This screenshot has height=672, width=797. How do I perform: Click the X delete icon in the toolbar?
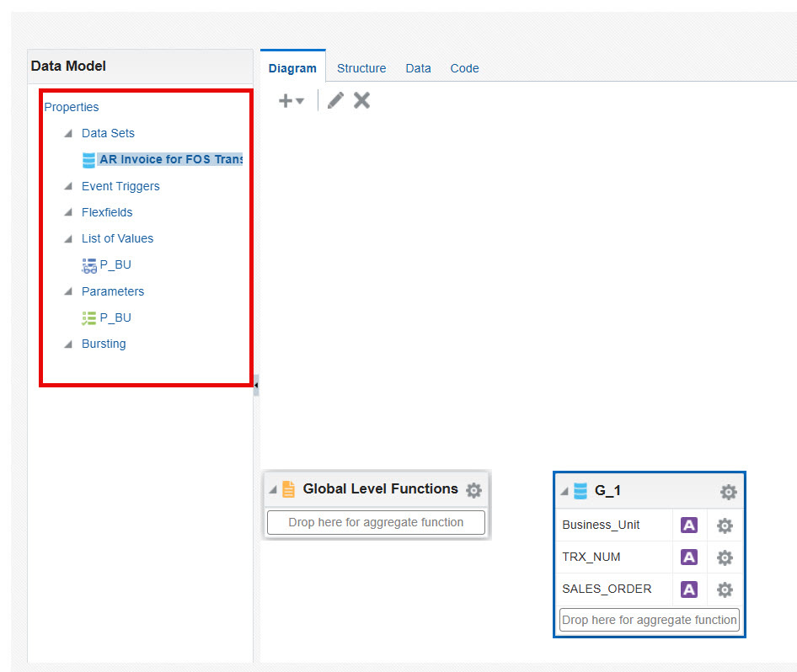tap(362, 100)
